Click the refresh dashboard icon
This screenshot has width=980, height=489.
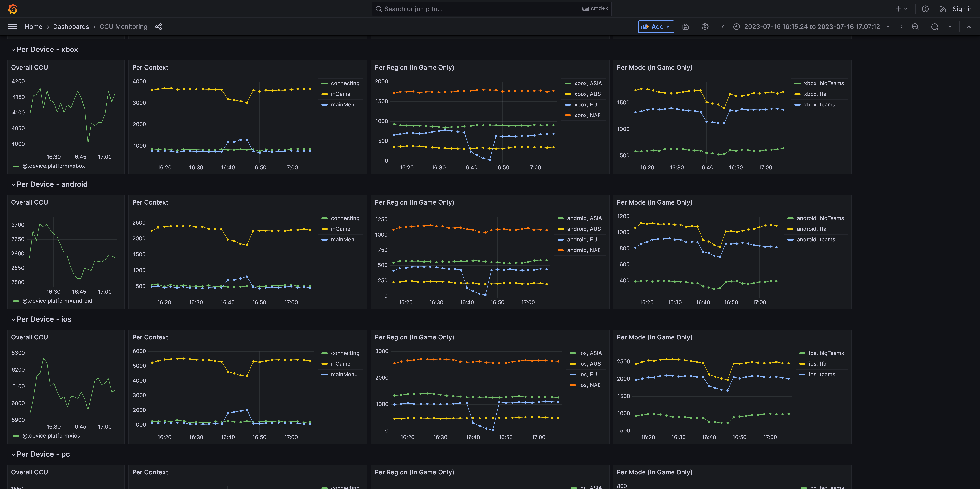click(934, 27)
